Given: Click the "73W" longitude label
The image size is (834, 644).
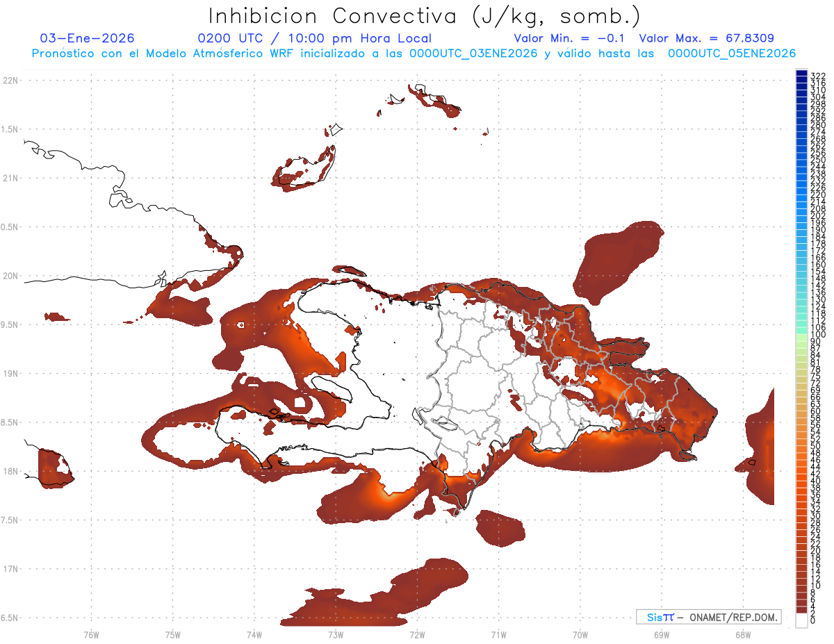Looking at the screenshot, I should pos(336,634).
